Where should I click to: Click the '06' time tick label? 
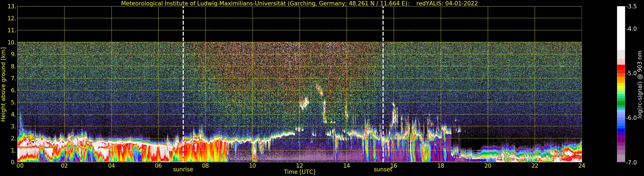click(159, 166)
